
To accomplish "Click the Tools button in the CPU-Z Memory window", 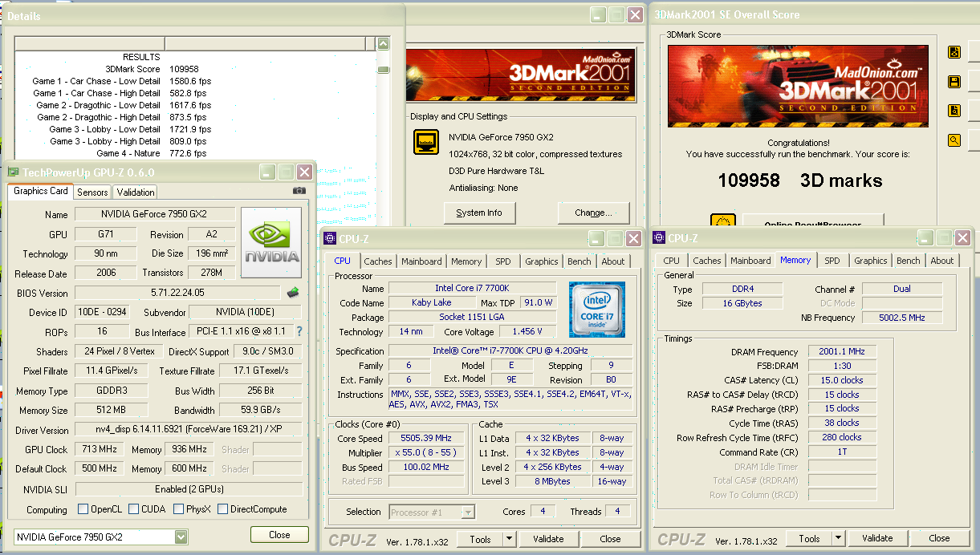I will (810, 539).
